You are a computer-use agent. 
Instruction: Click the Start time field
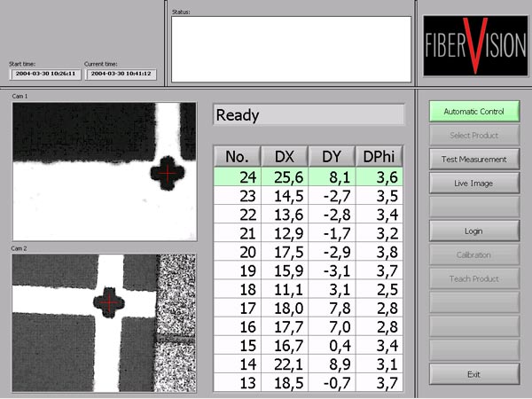pyautogui.click(x=44, y=74)
